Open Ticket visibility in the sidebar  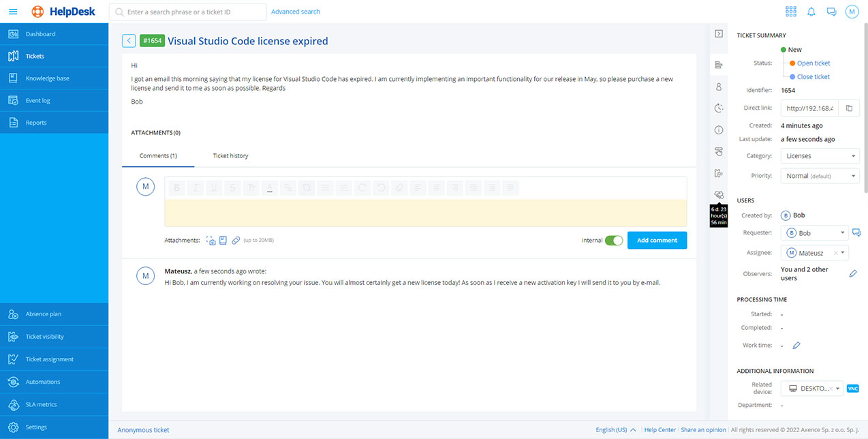pyautogui.click(x=55, y=337)
